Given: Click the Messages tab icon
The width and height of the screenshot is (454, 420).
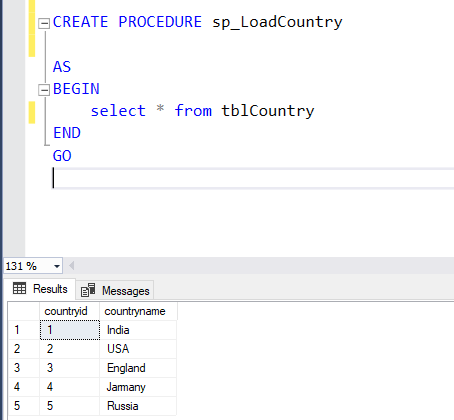Looking at the screenshot, I should click(x=88, y=290).
